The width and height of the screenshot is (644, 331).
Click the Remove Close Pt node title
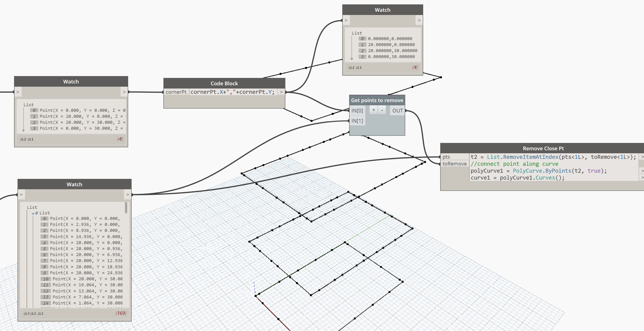[543, 148]
